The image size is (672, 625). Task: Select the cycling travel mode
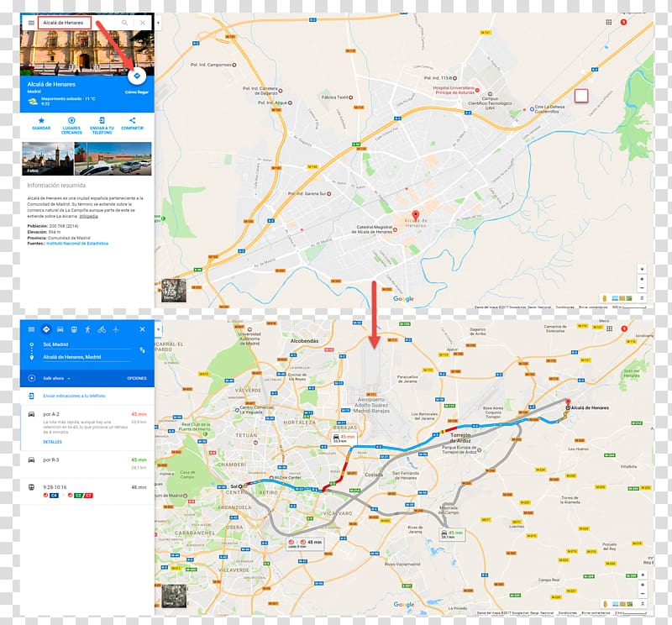click(x=102, y=329)
